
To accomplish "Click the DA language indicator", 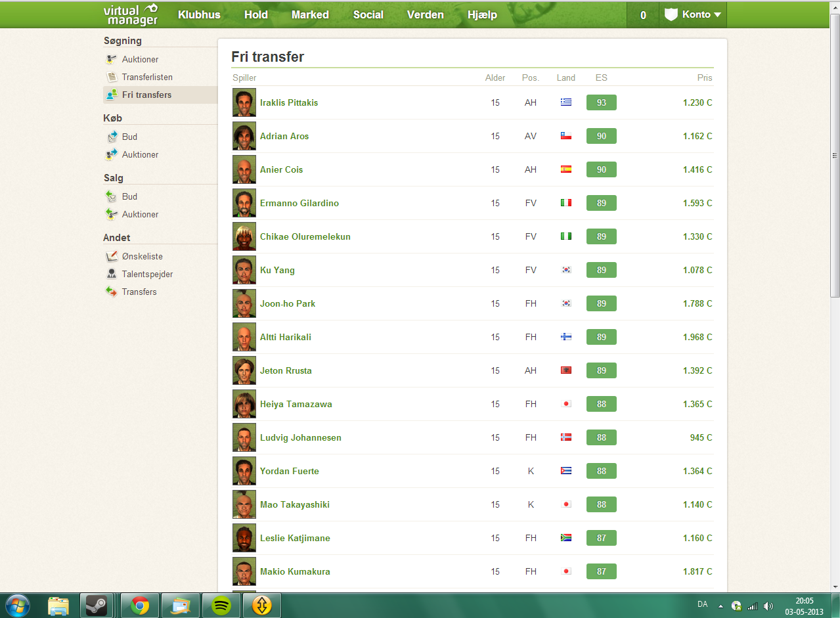I will pos(702,604).
